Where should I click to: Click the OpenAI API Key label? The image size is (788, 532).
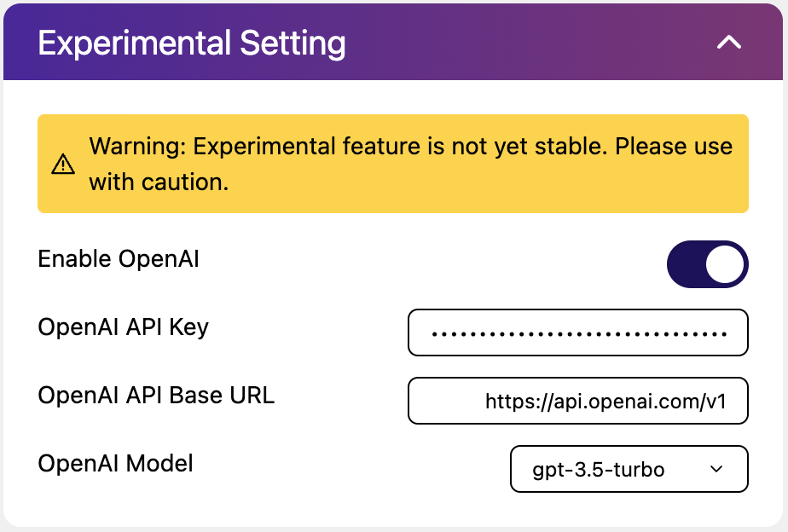[123, 327]
